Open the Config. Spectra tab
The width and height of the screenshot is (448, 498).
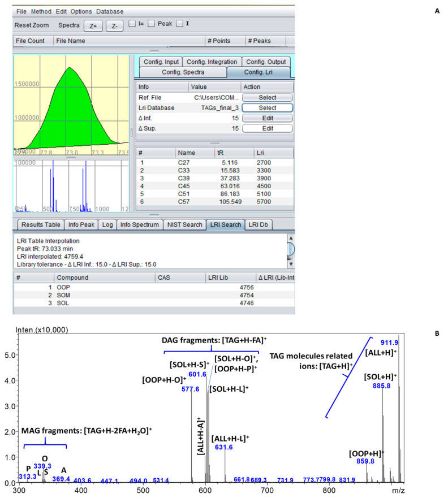point(182,72)
